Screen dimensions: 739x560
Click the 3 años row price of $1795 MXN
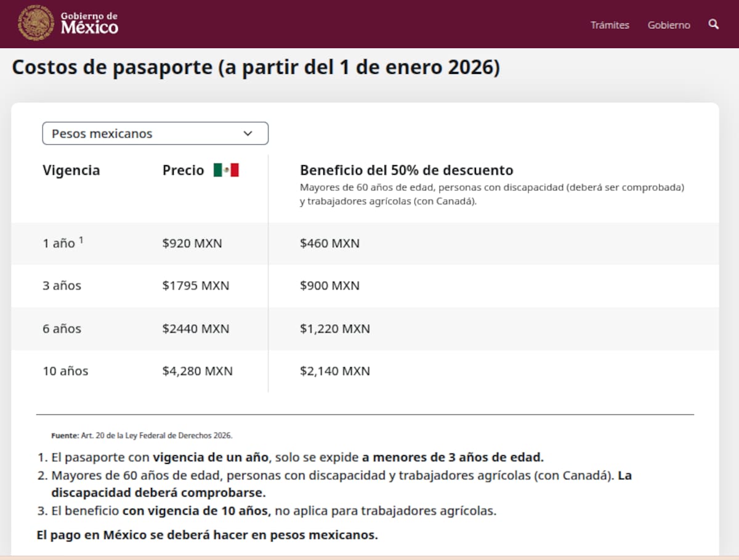point(196,285)
